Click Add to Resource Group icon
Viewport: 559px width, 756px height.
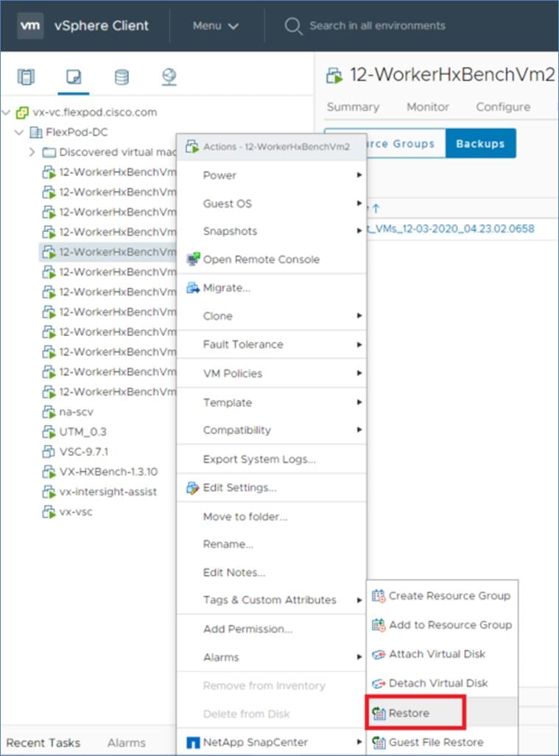click(379, 625)
